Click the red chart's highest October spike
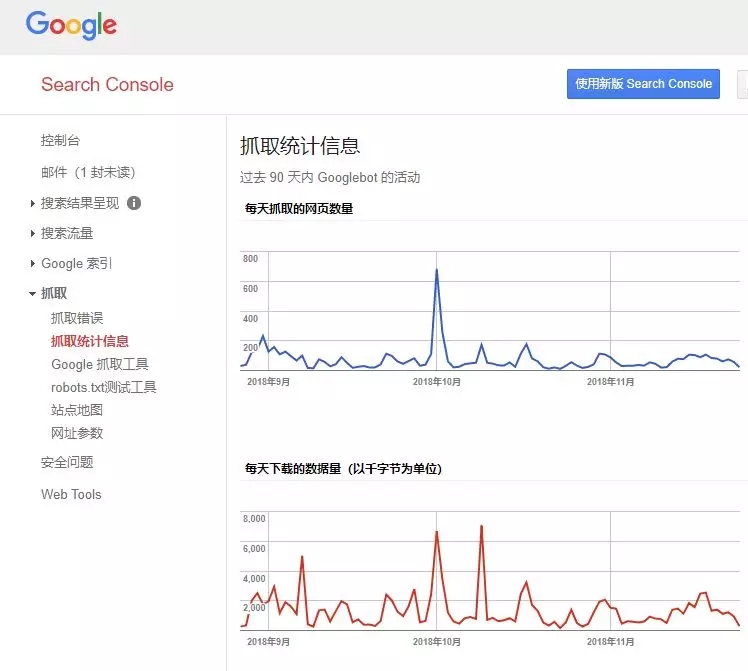This screenshot has height=671, width=748. click(481, 526)
